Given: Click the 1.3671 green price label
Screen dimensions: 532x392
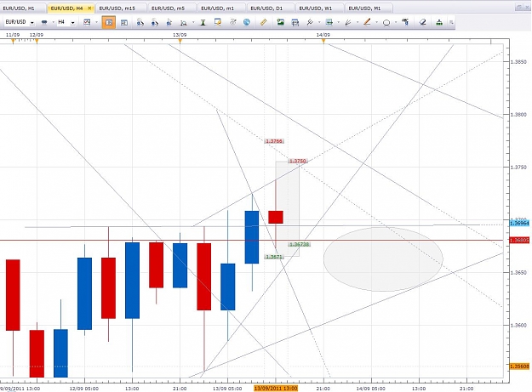Looking at the screenshot, I should (274, 257).
